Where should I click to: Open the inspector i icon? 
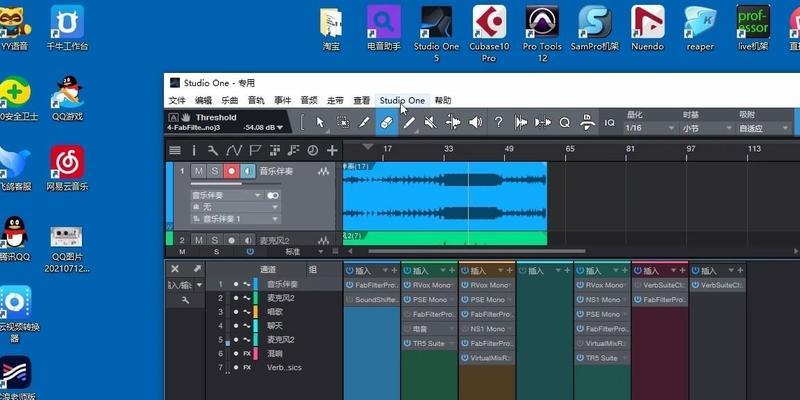coord(194,150)
